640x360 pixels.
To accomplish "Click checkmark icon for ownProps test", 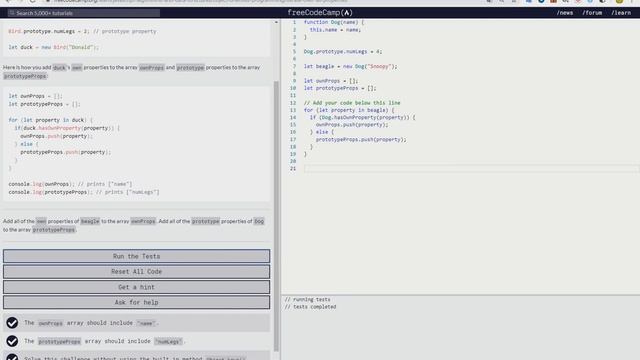I will (12, 323).
